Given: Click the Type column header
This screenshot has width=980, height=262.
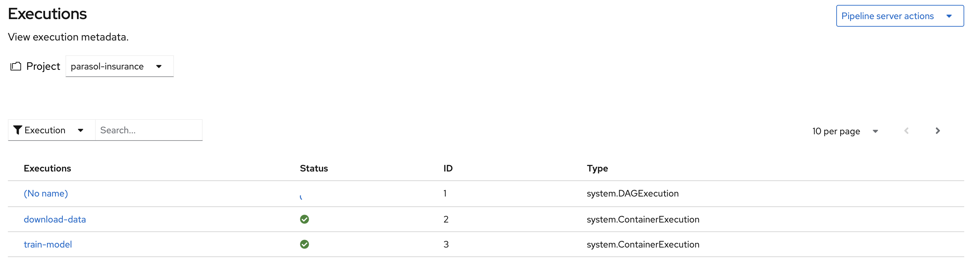Looking at the screenshot, I should (x=597, y=168).
